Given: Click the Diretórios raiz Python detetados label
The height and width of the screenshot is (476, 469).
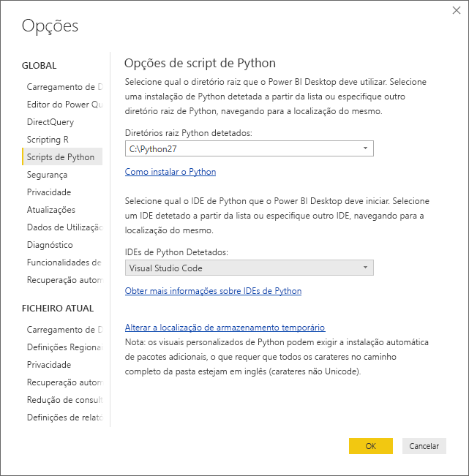Looking at the screenshot, I should click(x=188, y=133).
